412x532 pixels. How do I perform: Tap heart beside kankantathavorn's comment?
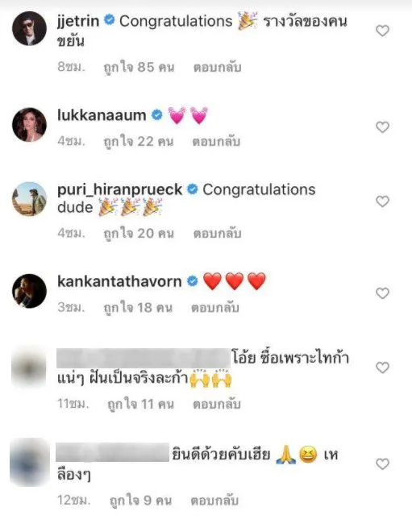[x=382, y=293]
